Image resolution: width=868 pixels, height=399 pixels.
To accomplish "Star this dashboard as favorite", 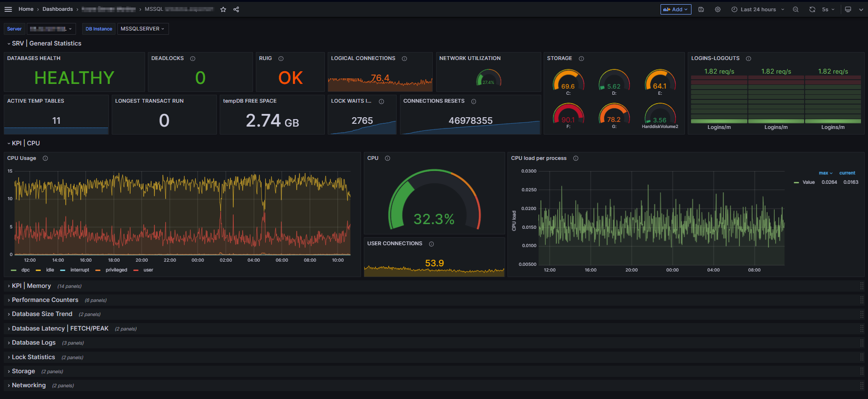I will pyautogui.click(x=223, y=9).
